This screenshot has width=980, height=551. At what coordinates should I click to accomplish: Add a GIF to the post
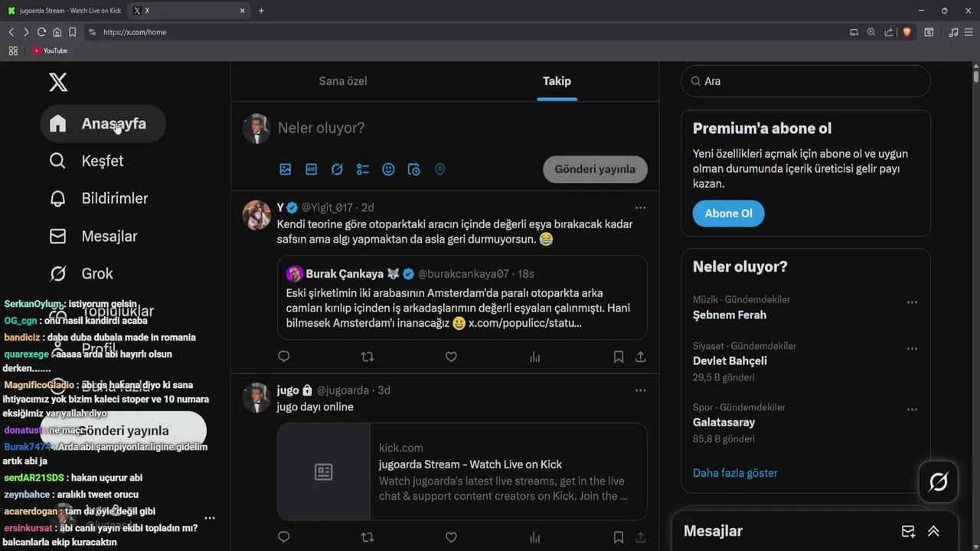(312, 169)
